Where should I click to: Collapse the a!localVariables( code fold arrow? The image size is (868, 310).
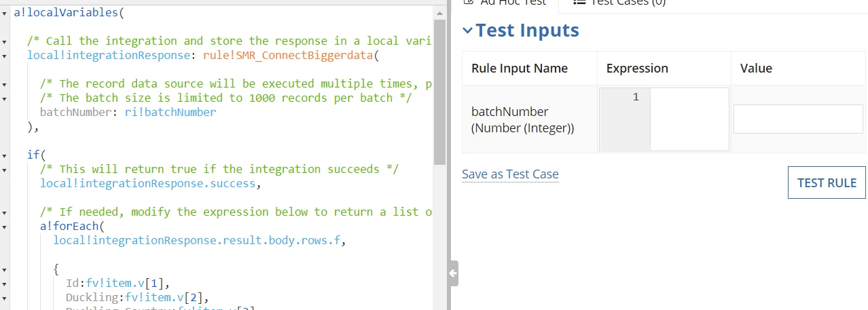[x=5, y=13]
